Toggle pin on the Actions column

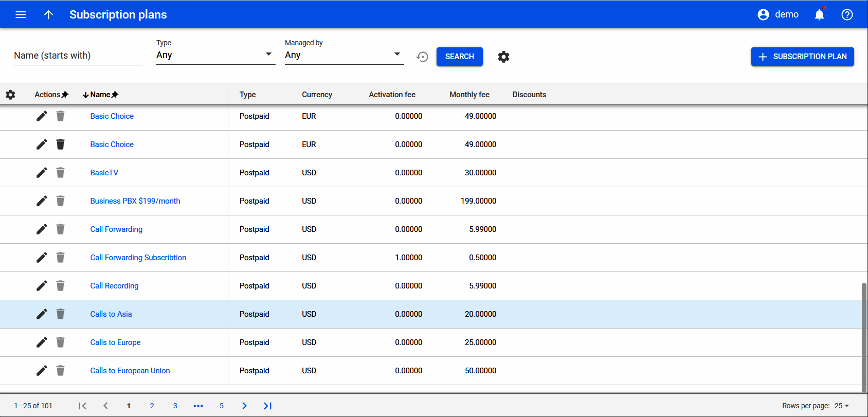pyautogui.click(x=65, y=95)
